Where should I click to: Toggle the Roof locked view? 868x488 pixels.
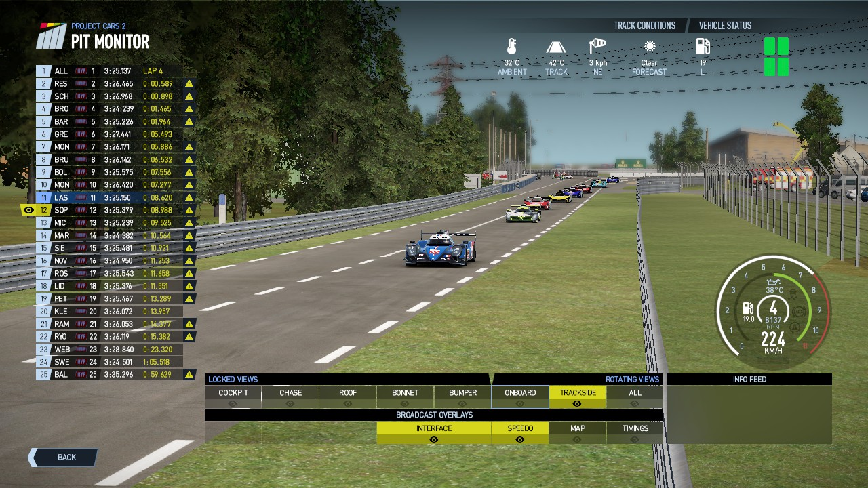pos(348,397)
